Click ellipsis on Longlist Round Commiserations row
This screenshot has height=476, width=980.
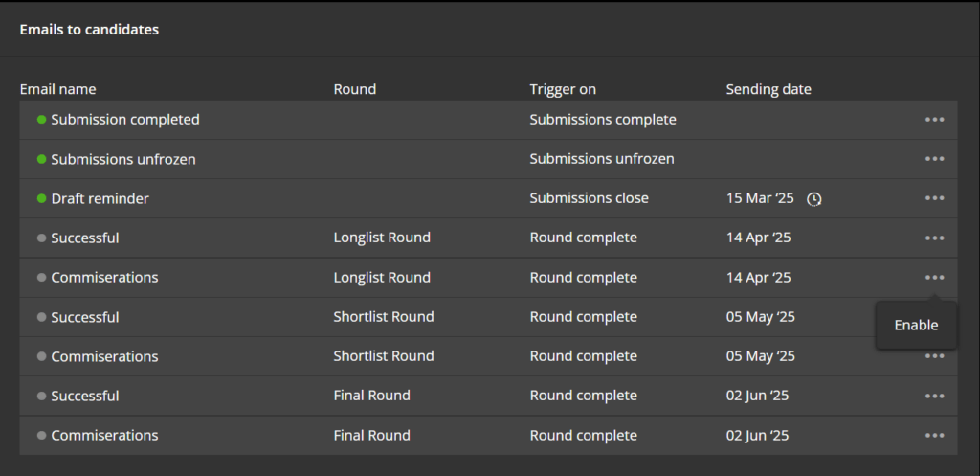[934, 277]
